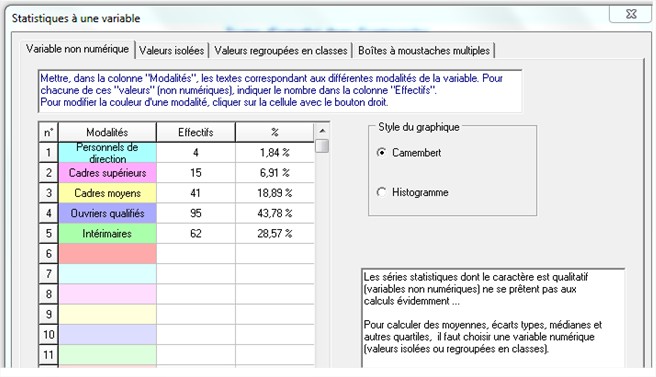Click the empty light green modality cell in row 11
Image resolution: width=656 pixels, height=377 pixels.
pyautogui.click(x=108, y=355)
